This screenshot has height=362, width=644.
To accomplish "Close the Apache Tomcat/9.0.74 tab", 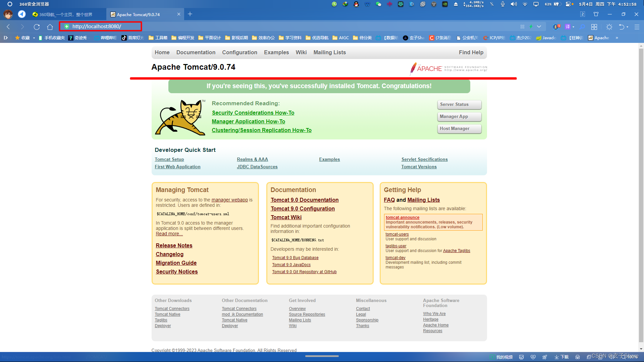I will coord(179,14).
